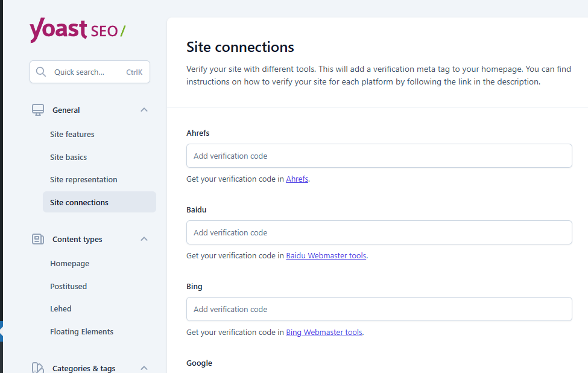
Task: Open Floating Elements settings
Action: tap(81, 331)
